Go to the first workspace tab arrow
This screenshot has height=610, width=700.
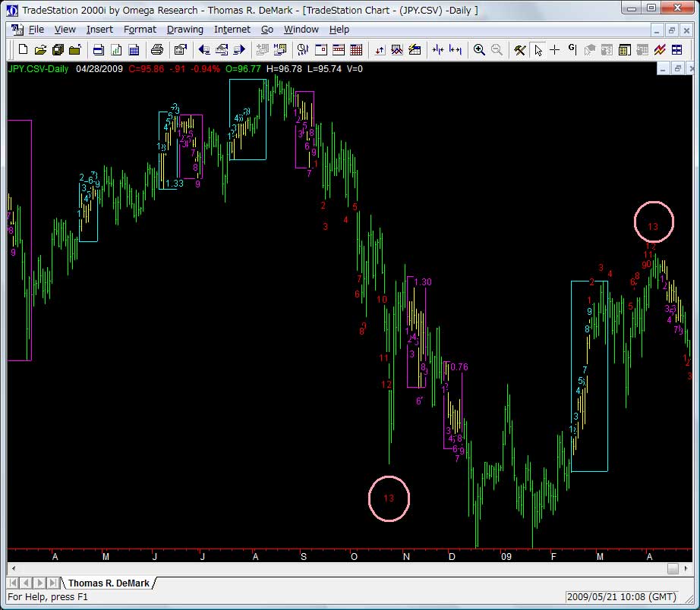(14, 583)
